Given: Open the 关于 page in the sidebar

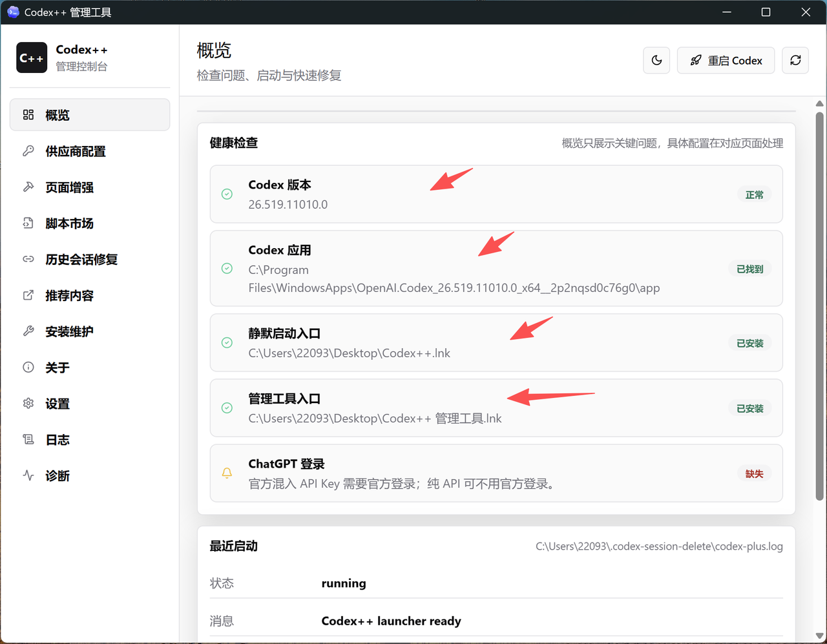Looking at the screenshot, I should pos(90,368).
